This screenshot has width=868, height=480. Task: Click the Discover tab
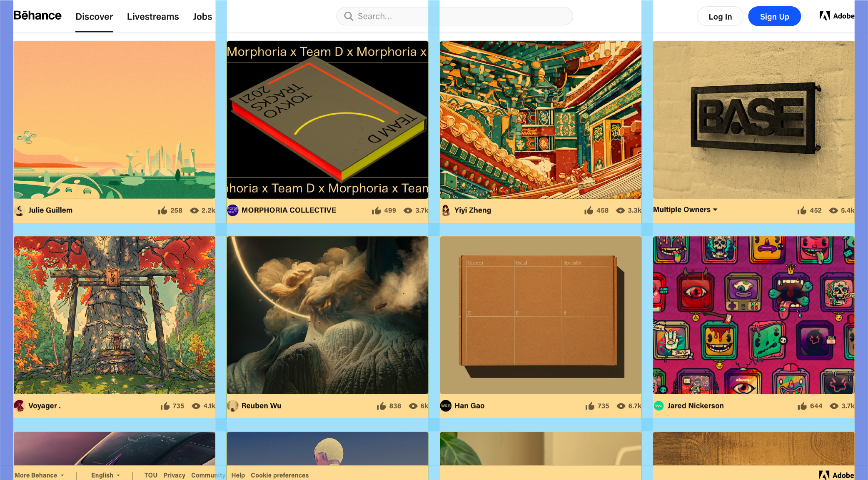pyautogui.click(x=95, y=16)
